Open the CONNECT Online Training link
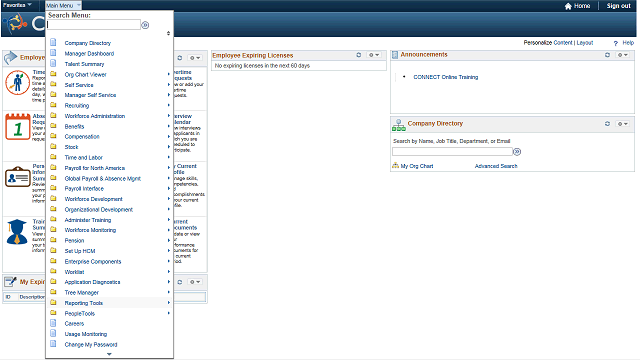This screenshot has height=360, width=640. [x=446, y=77]
